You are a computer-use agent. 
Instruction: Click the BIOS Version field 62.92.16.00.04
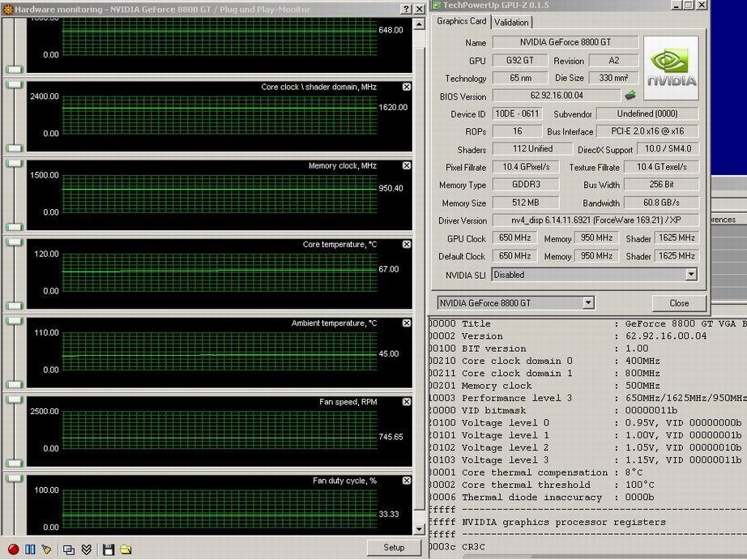point(557,96)
